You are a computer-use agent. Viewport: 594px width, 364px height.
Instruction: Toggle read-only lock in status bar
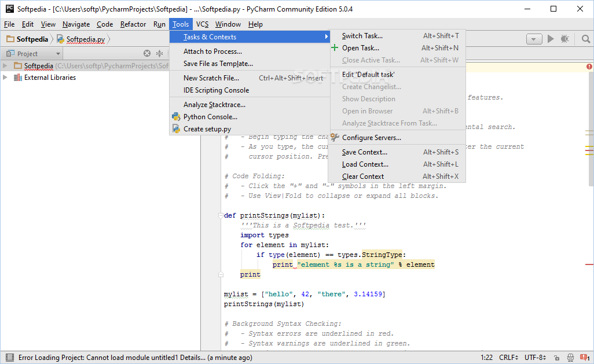pyautogui.click(x=556, y=358)
